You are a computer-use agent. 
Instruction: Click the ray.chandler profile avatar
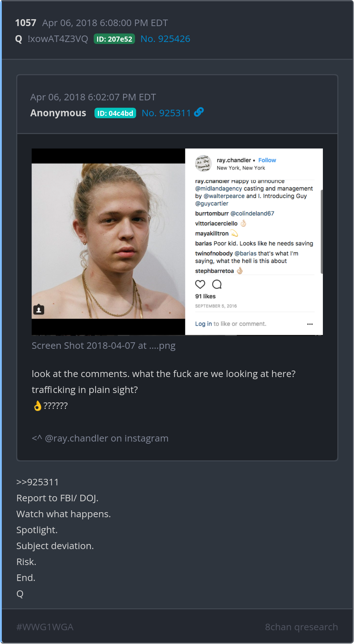(x=203, y=163)
